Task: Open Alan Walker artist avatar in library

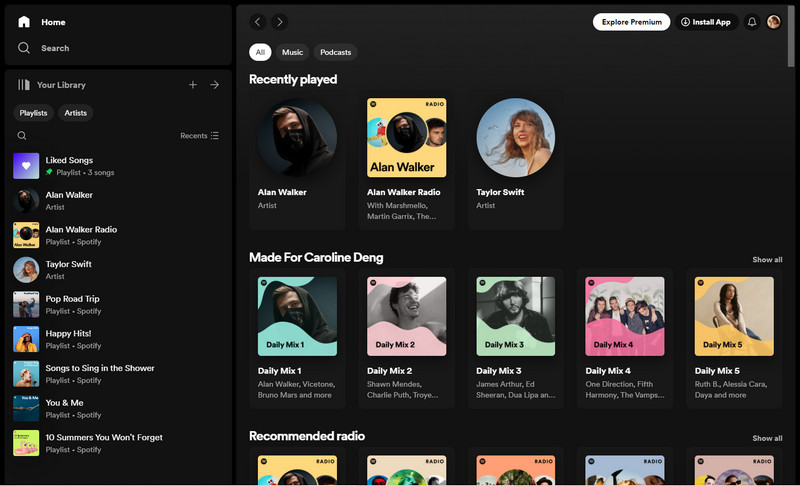Action: tap(26, 200)
